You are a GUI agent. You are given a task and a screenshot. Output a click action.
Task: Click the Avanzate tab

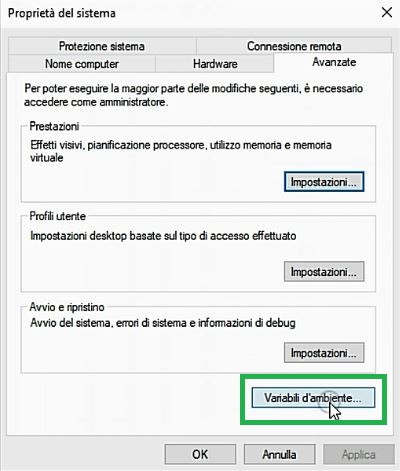click(334, 62)
